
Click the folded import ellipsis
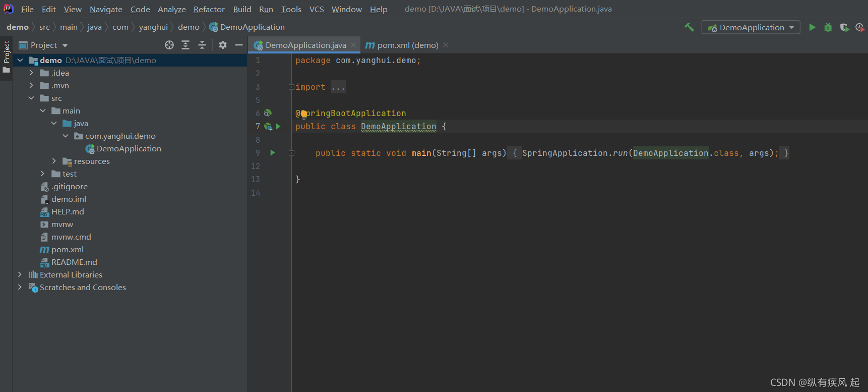[338, 87]
